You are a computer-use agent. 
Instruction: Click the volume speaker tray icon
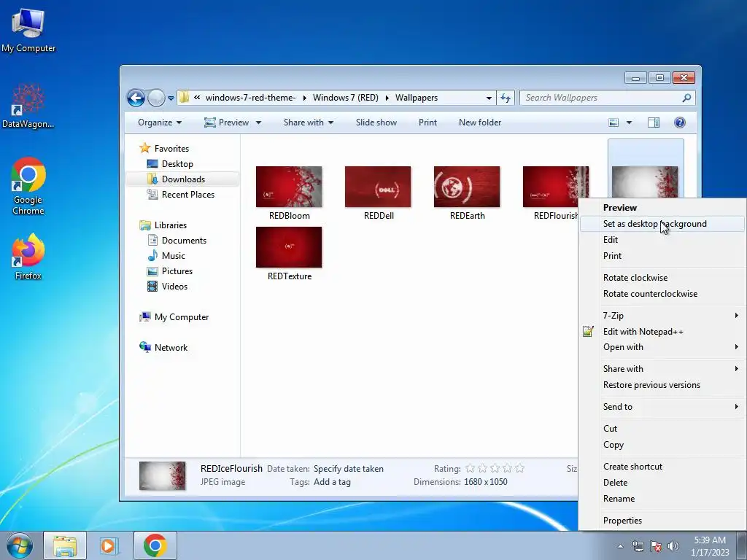click(x=673, y=546)
